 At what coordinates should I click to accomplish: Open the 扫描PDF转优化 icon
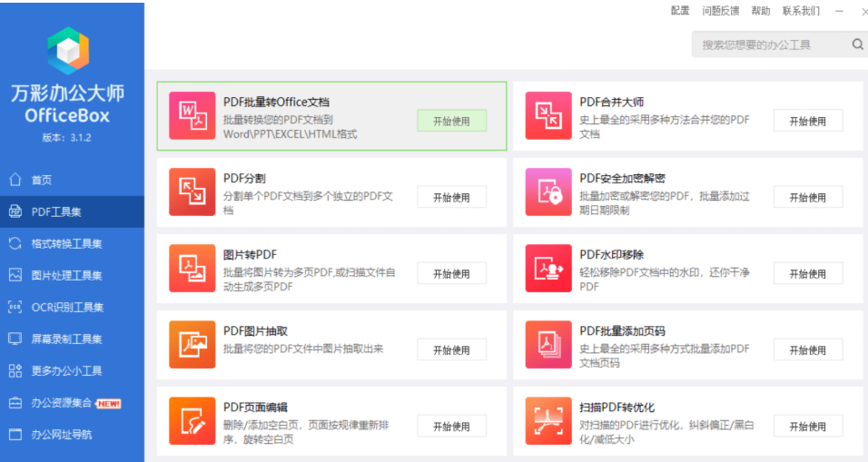[x=548, y=421]
